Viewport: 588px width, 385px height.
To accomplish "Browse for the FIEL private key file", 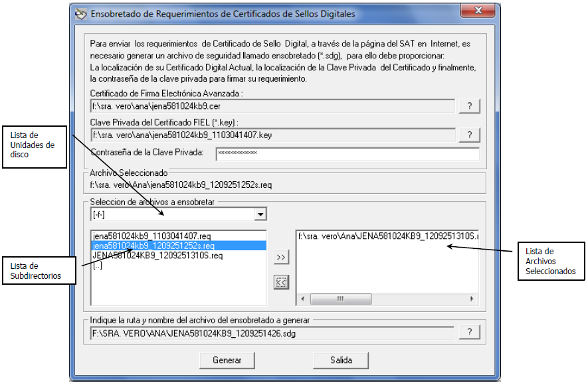I will coord(469,135).
